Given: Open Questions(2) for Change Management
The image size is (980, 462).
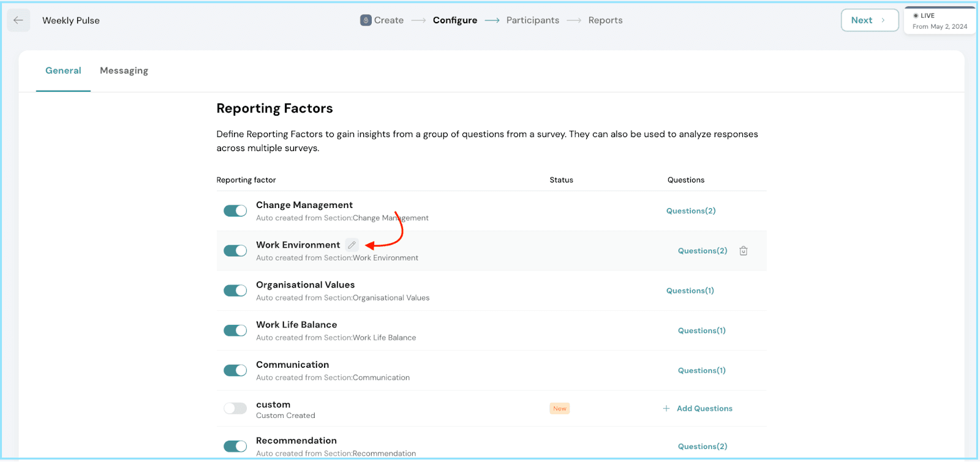Looking at the screenshot, I should (690, 211).
